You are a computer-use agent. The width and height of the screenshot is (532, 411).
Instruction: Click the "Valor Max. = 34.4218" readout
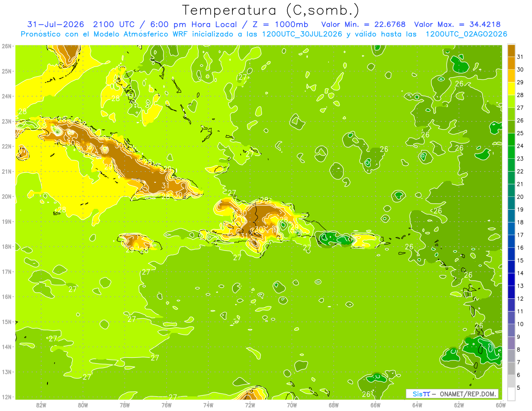pos(458,24)
